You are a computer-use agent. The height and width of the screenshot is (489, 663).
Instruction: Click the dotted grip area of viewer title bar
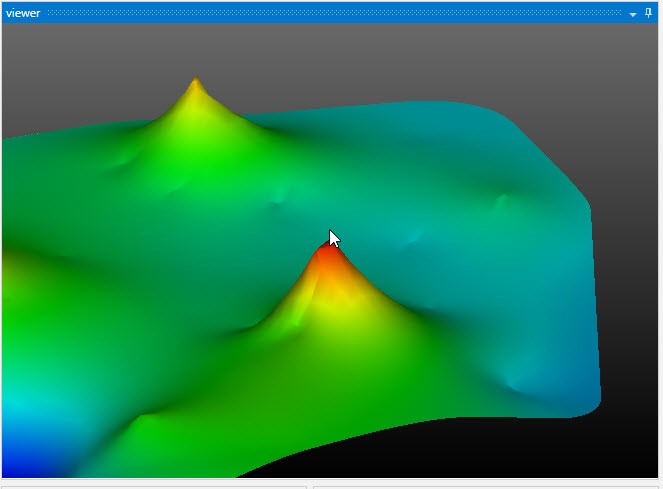click(330, 13)
